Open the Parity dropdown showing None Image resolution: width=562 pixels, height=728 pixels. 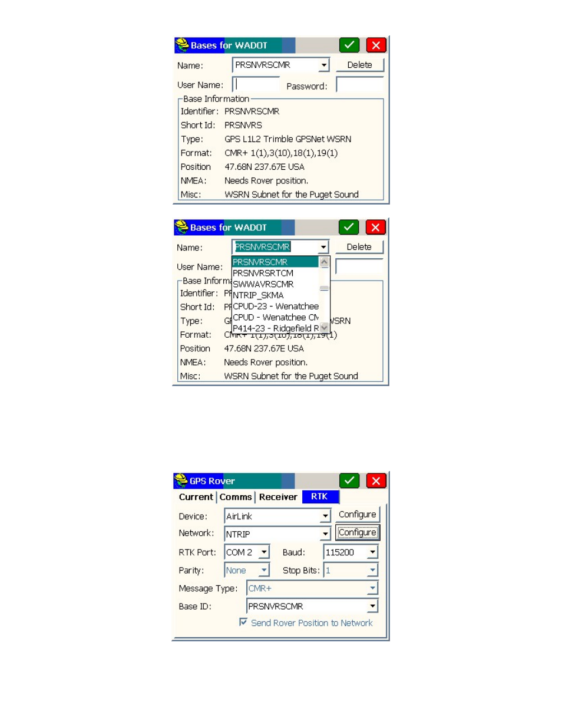pos(265,570)
